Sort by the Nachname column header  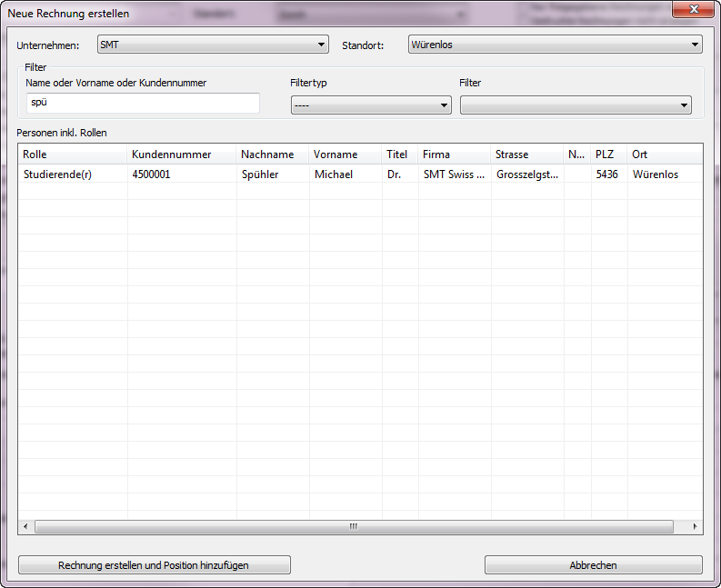tap(272, 154)
